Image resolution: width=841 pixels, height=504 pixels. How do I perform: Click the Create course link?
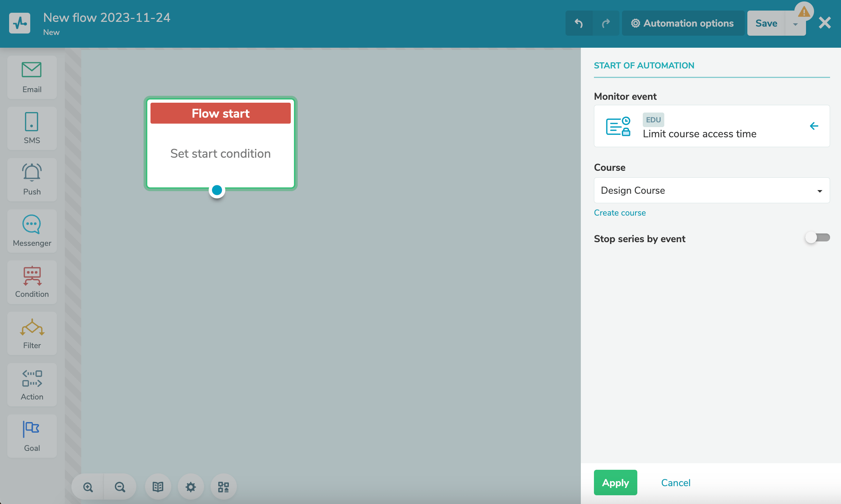619,213
